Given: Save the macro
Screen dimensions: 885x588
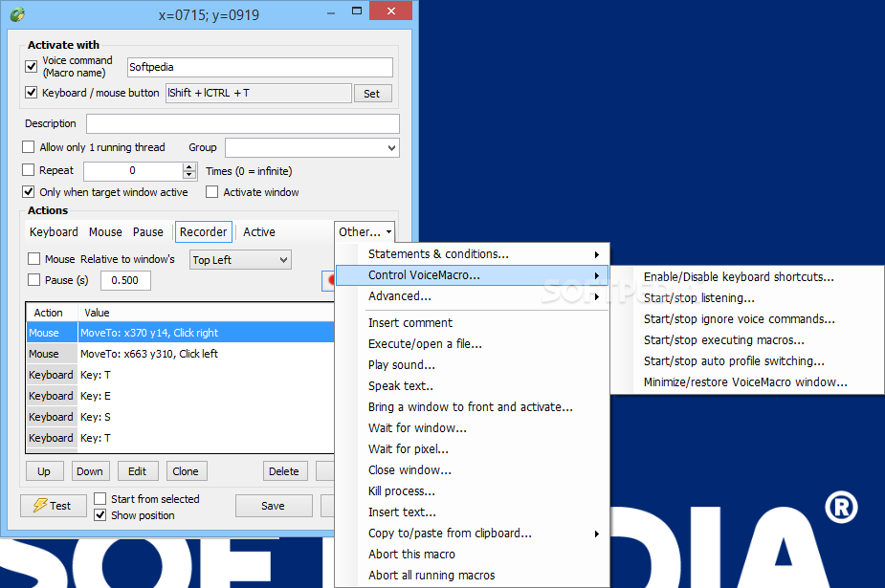Looking at the screenshot, I should [x=274, y=506].
